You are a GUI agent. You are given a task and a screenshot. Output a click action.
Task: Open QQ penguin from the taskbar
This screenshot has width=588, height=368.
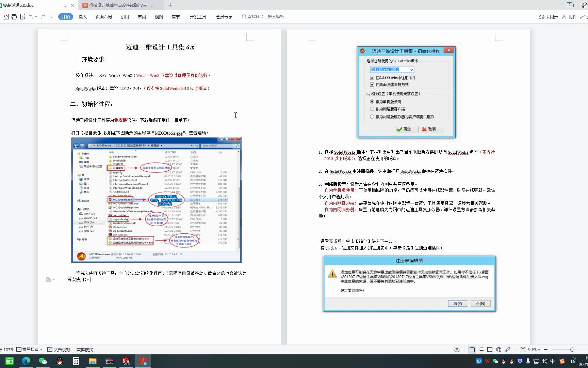click(x=60, y=361)
